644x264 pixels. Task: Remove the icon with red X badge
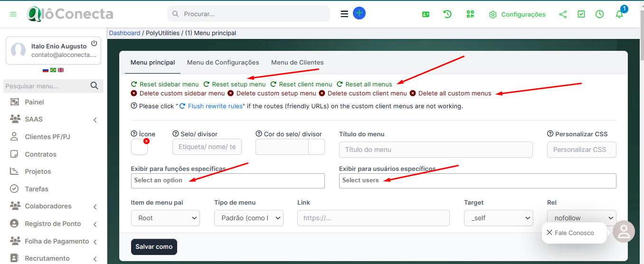tap(146, 141)
